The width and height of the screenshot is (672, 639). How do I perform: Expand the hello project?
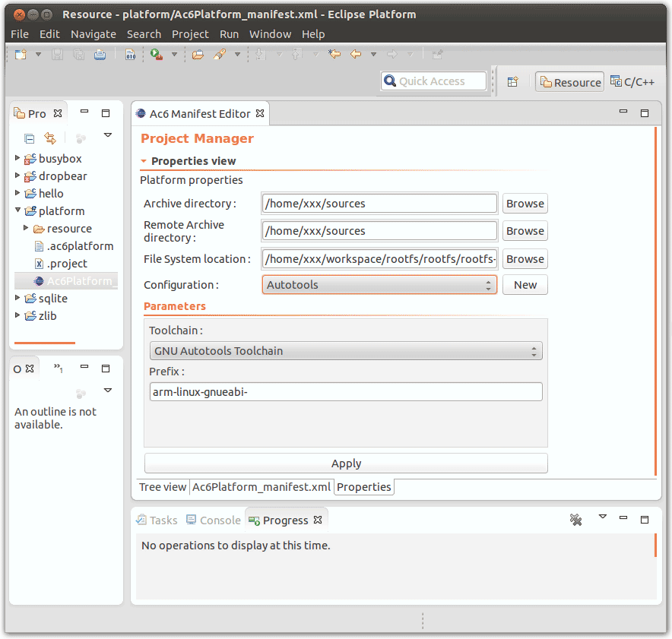pos(17,193)
